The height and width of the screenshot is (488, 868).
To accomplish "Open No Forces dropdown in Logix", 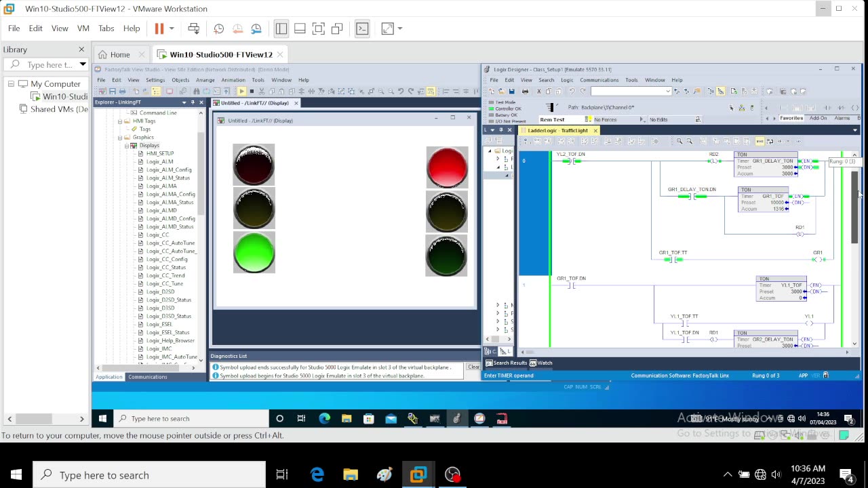I will (643, 120).
